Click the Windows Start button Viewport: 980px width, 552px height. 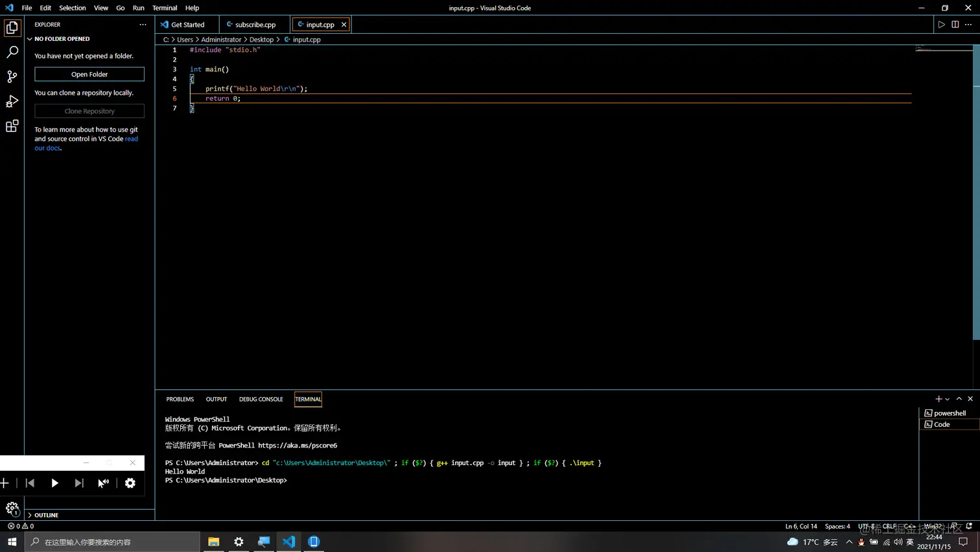pos(12,542)
